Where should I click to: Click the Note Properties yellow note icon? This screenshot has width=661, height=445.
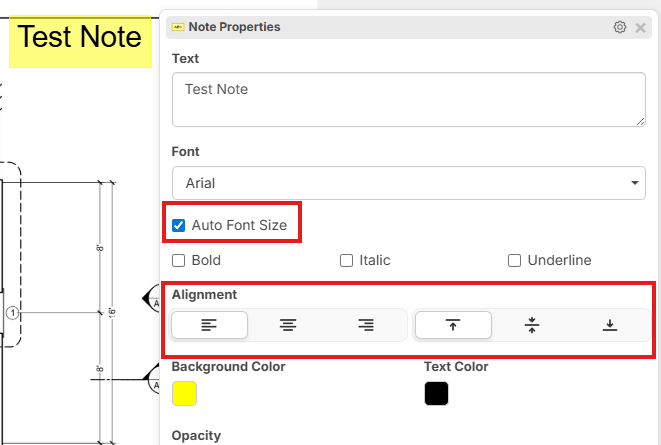tap(178, 27)
